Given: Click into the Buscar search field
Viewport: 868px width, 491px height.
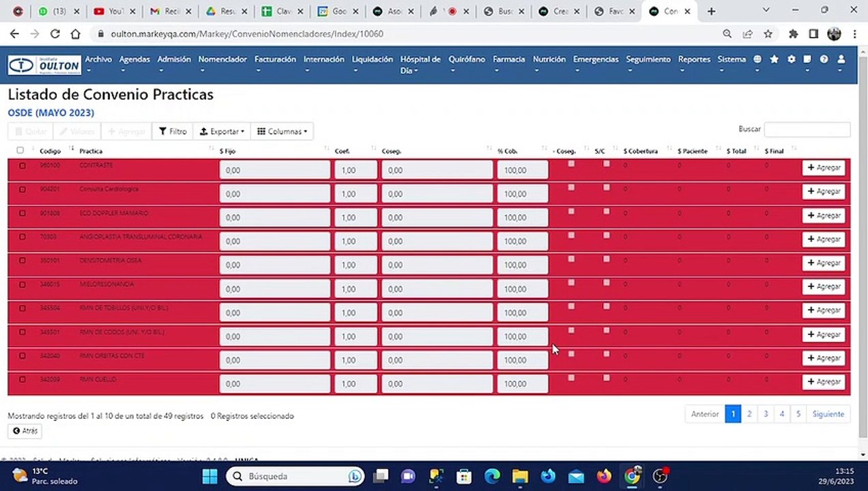Looking at the screenshot, I should pos(807,130).
